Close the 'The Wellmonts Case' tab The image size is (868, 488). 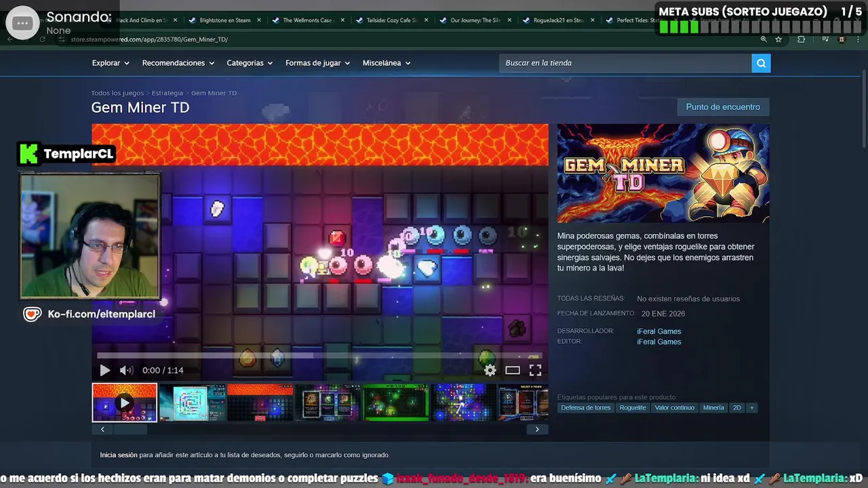[342, 20]
